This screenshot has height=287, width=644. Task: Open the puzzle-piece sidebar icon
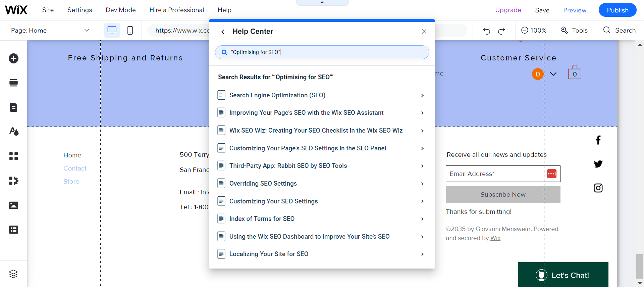tap(13, 181)
